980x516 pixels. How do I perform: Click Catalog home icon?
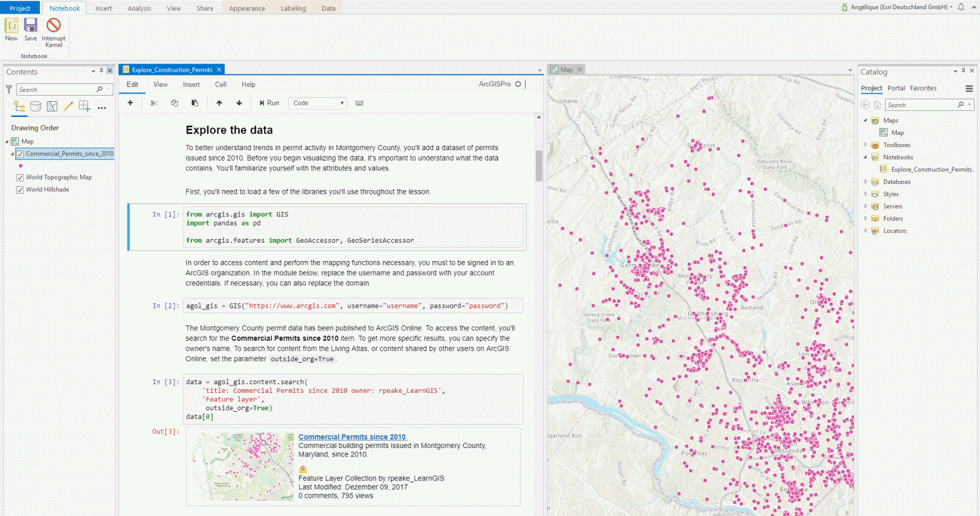point(877,105)
